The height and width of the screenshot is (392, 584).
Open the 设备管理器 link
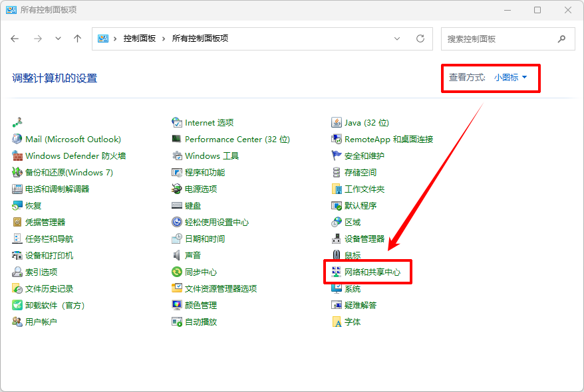click(365, 239)
